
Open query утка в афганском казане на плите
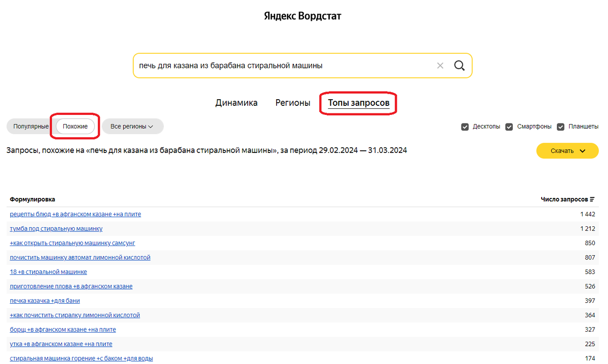61,344
